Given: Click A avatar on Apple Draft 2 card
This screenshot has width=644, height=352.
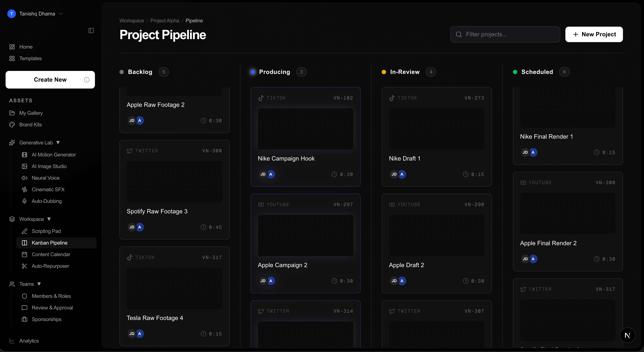Looking at the screenshot, I should click(x=402, y=281).
